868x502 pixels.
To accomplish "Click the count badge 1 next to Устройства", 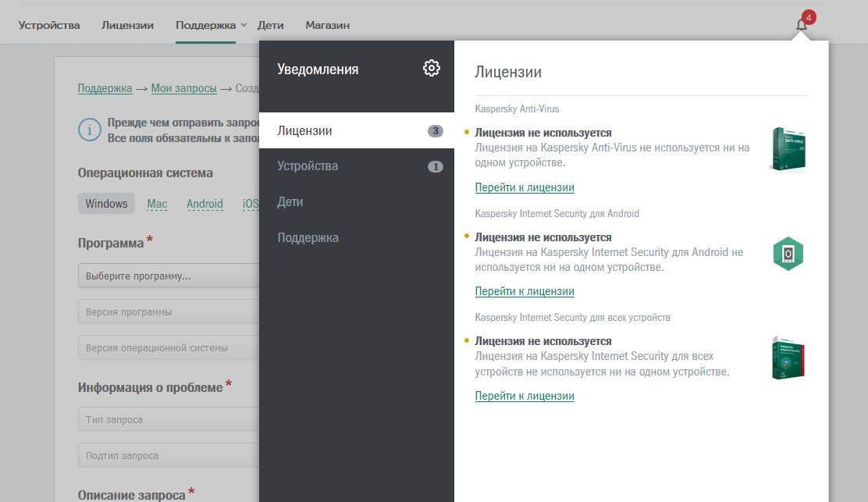I will (435, 166).
